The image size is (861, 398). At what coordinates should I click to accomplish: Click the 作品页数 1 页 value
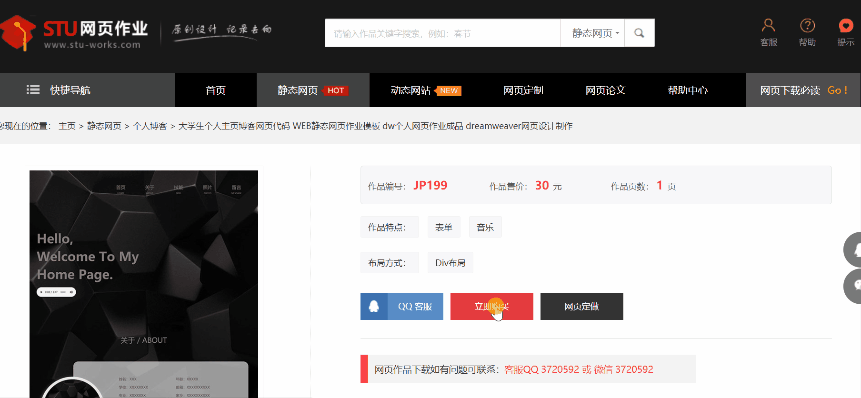[x=666, y=186]
